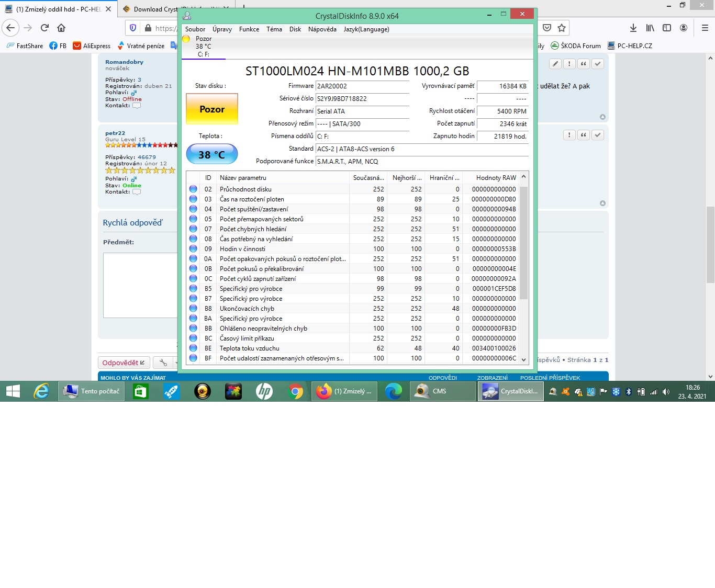Quote the Romandobry post
The image size is (715, 588).
tap(584, 64)
